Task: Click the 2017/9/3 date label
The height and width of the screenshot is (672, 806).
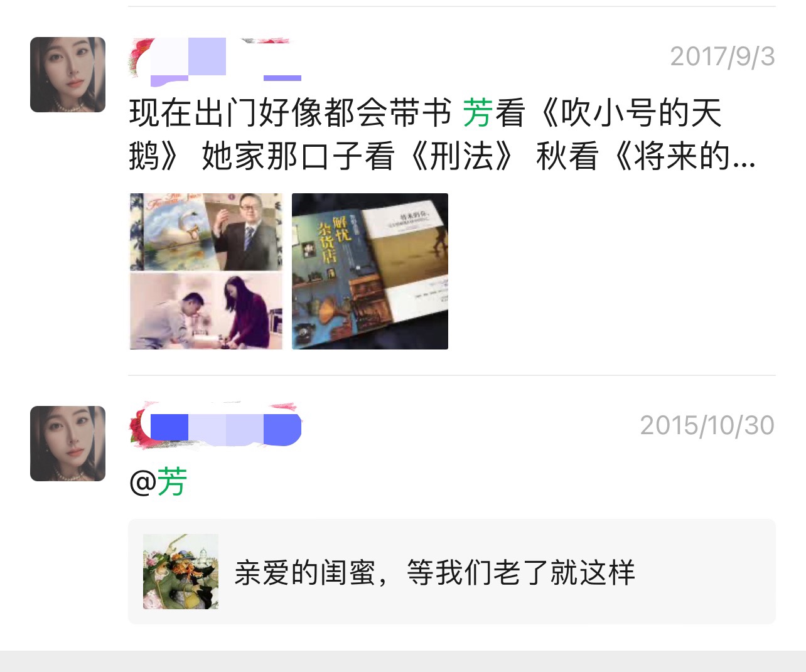Action: (x=723, y=56)
